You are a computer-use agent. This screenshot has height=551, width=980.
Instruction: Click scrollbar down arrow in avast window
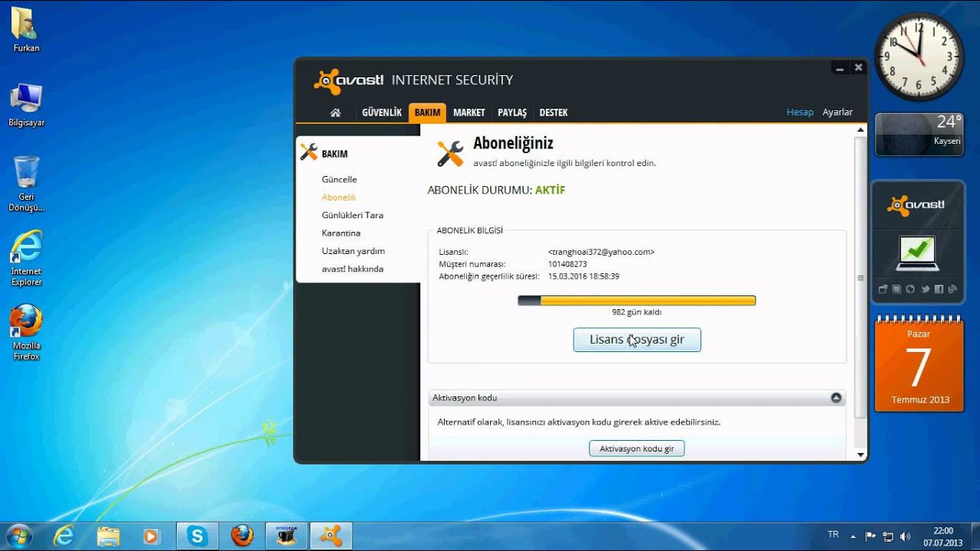(x=861, y=455)
